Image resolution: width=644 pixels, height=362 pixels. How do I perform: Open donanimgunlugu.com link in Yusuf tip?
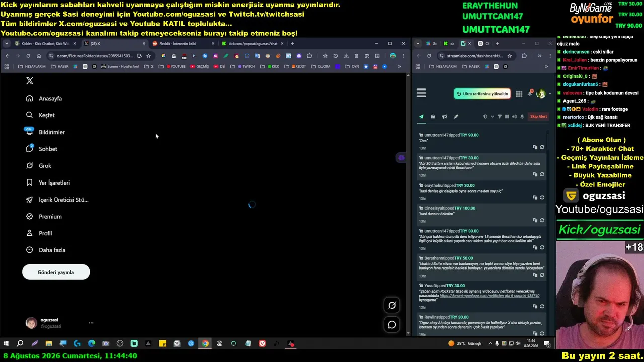point(490,296)
